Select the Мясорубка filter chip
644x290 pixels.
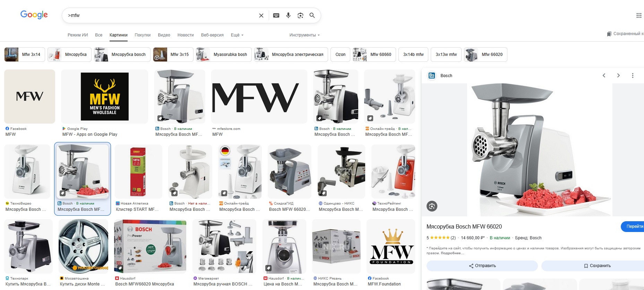click(x=69, y=55)
